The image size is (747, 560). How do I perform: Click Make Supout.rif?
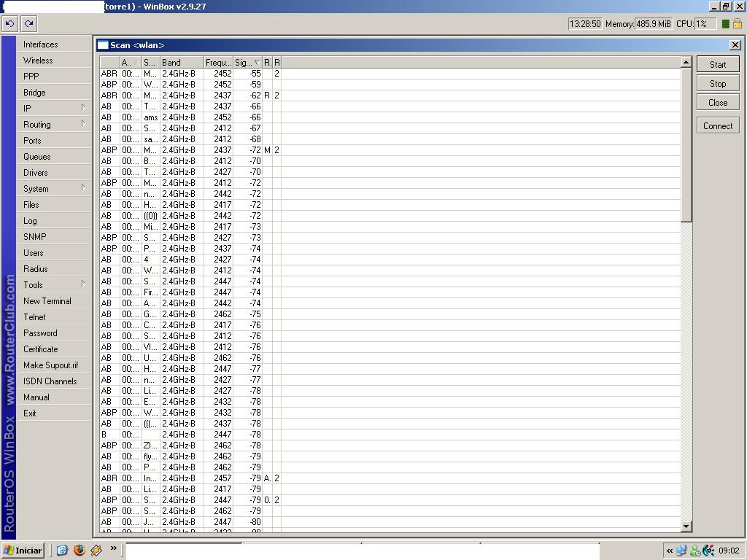pyautogui.click(x=54, y=365)
